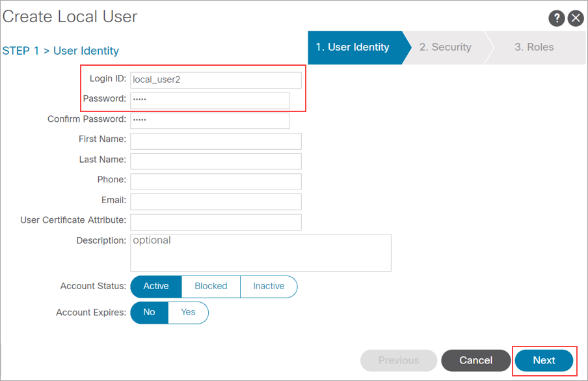588x381 pixels.
Task: Set Account Status to Blocked
Action: (211, 287)
